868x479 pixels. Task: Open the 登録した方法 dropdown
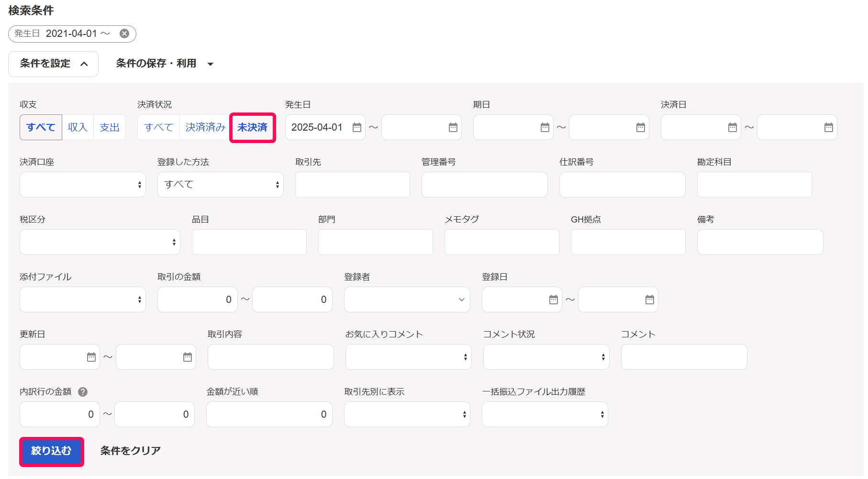[x=221, y=185]
